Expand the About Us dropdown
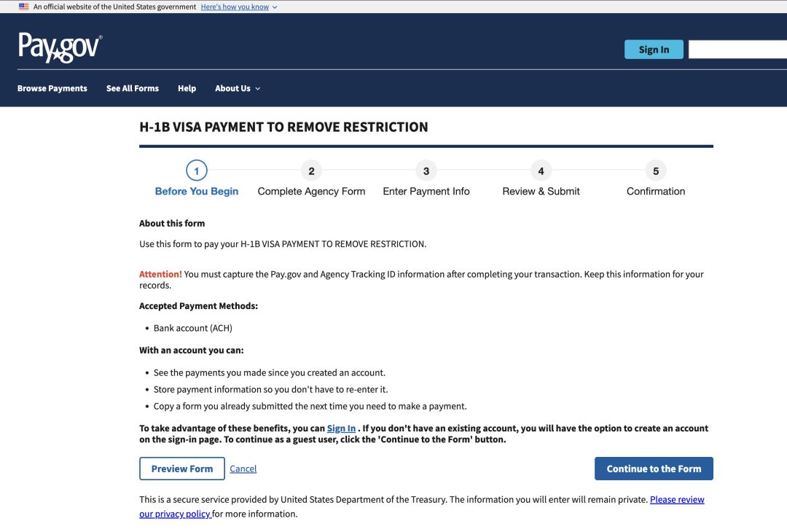Screen dimensions: 787x532 pos(237,88)
